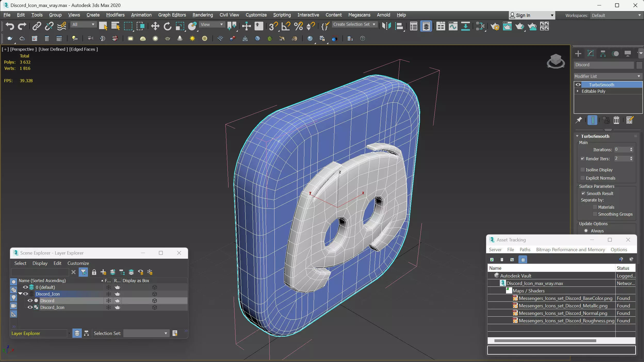Open the Create tab in command panel
The image size is (644, 362).
pyautogui.click(x=578, y=54)
